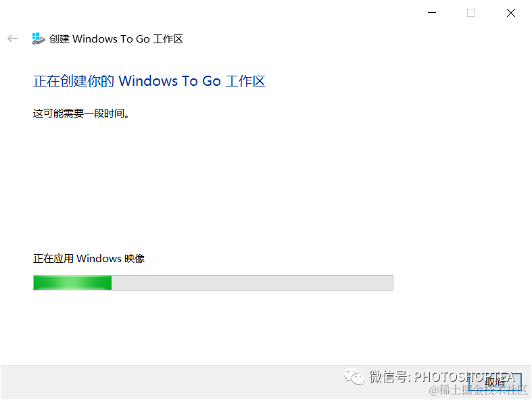Viewport: 532px width, 400px height.
Task: Select the blue heading 正在创建你的 Windows To Go 工作区
Action: point(149,81)
